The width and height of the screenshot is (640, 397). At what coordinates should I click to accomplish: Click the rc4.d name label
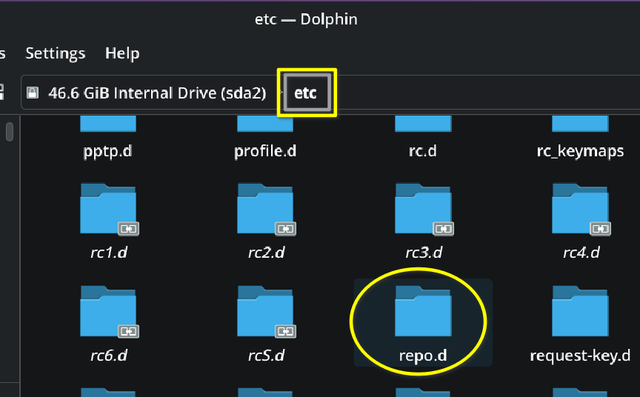tap(581, 253)
